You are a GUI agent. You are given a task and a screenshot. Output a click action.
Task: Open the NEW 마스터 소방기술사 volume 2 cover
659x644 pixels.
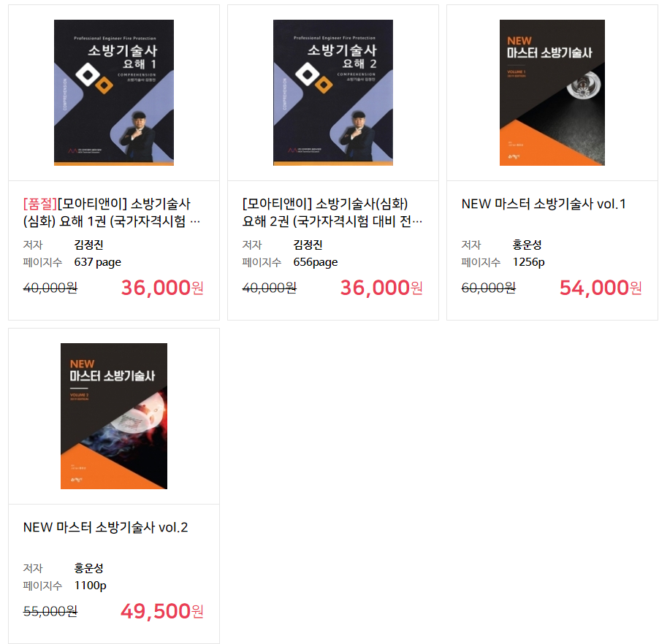[114, 416]
